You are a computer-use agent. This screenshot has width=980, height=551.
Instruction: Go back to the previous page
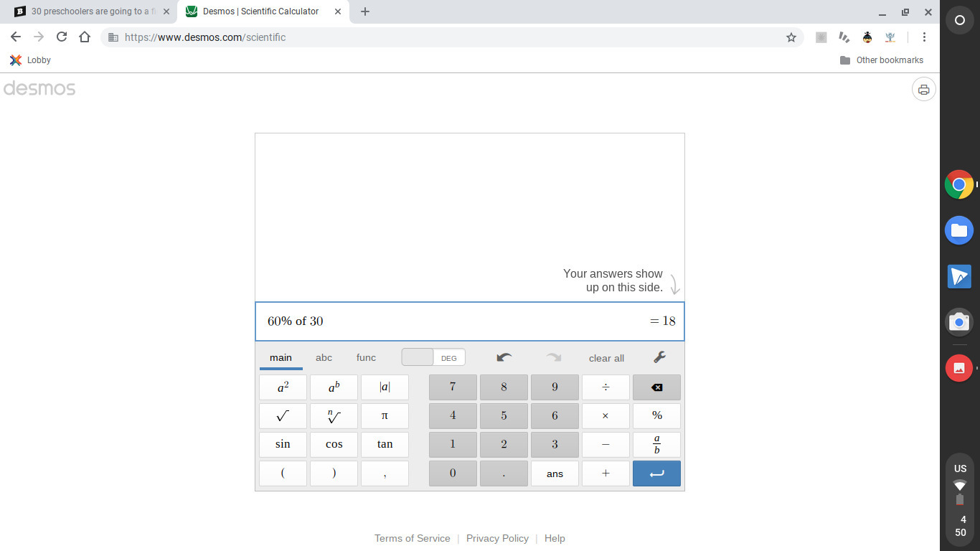pos(16,37)
